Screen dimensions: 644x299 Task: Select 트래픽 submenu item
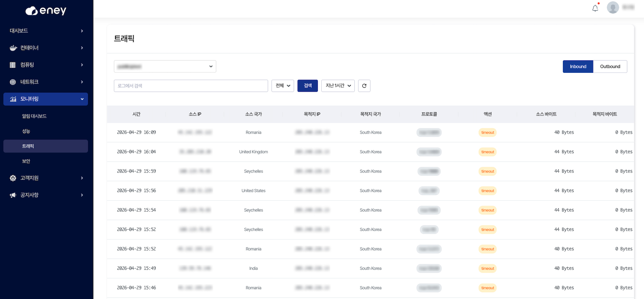click(x=46, y=146)
